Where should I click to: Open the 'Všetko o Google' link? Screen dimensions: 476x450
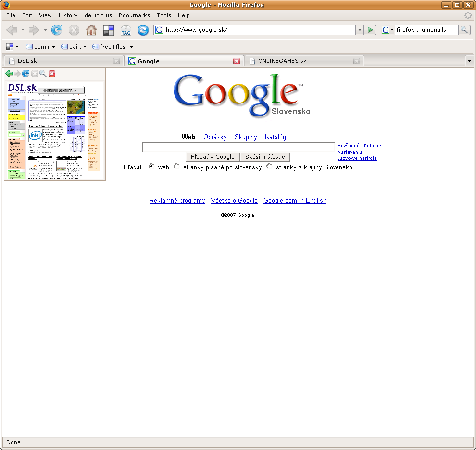[234, 200]
